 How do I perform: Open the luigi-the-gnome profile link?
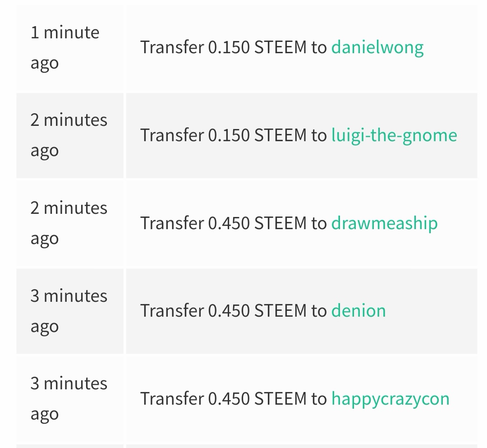[394, 135]
